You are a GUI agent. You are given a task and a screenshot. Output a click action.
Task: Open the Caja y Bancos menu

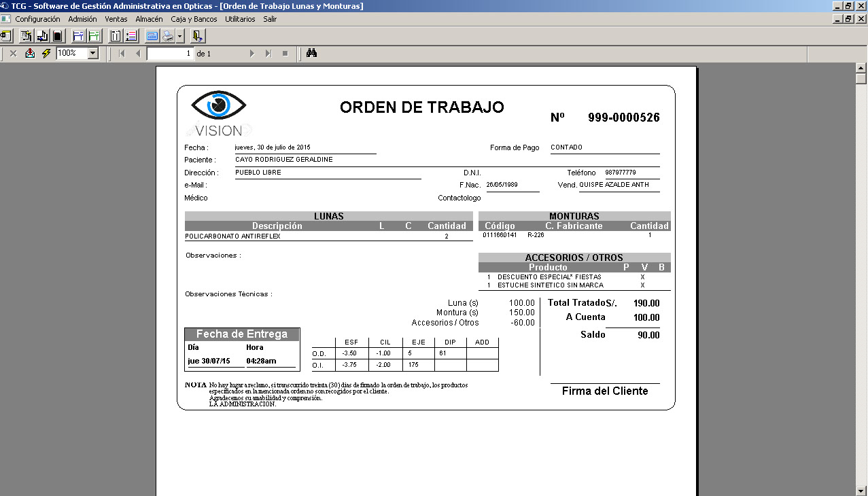point(194,19)
